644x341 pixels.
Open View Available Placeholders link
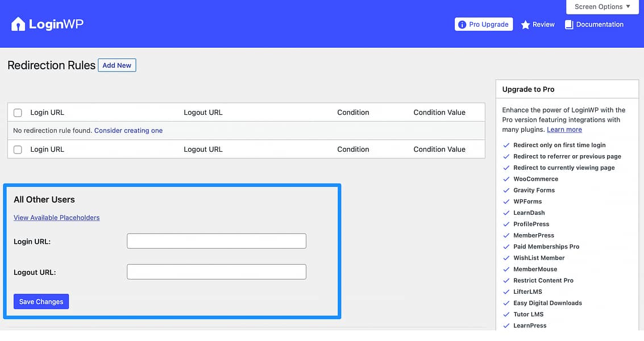tap(56, 217)
